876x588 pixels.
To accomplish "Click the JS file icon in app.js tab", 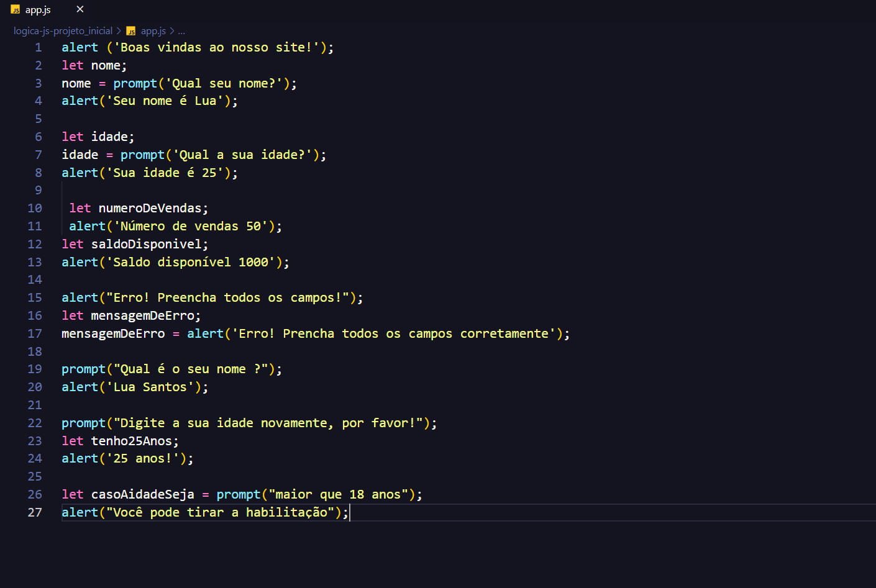I will click(x=16, y=10).
